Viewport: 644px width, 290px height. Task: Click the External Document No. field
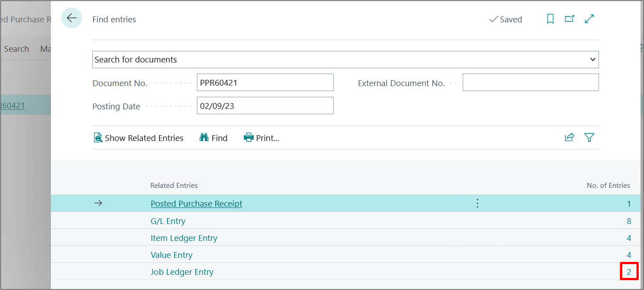click(x=530, y=83)
